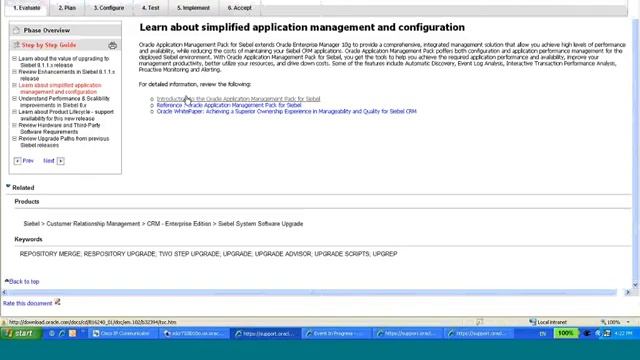Click the Prev link
Image resolution: width=640 pixels, height=360 pixels.
28,161
